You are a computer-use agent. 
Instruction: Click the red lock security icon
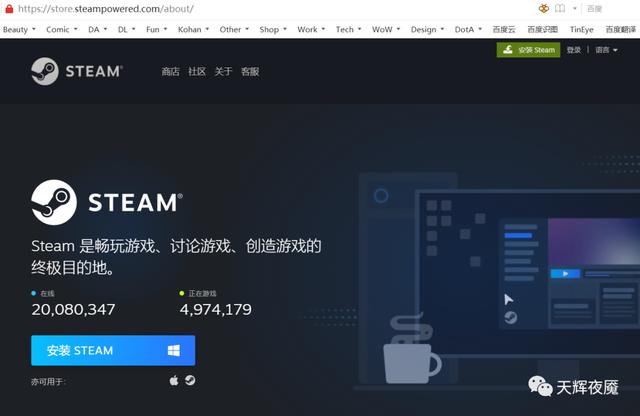(9, 9)
